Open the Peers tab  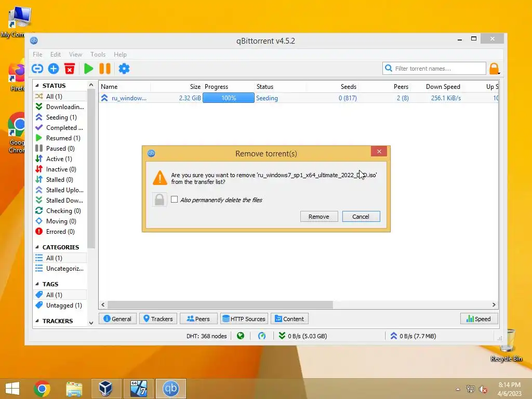[198, 318]
